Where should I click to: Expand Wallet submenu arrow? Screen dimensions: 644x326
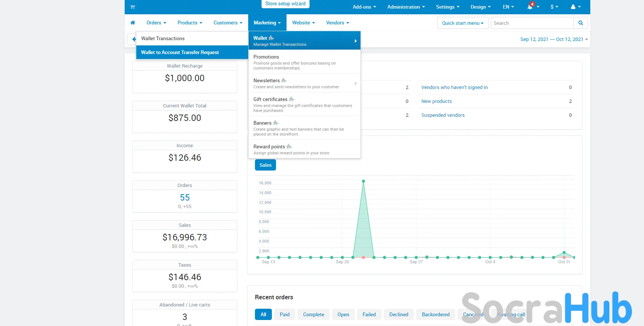[x=355, y=41]
